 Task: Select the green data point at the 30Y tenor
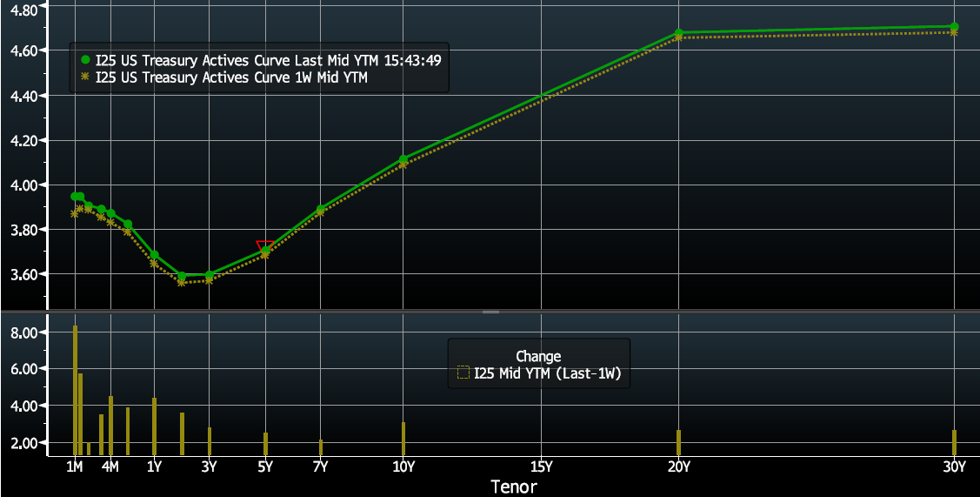coord(955,27)
